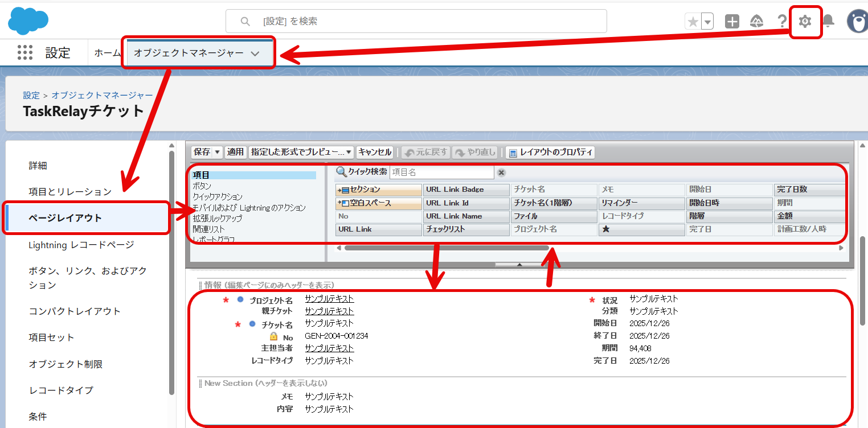Open 詳細 in the sidebar

(38, 166)
